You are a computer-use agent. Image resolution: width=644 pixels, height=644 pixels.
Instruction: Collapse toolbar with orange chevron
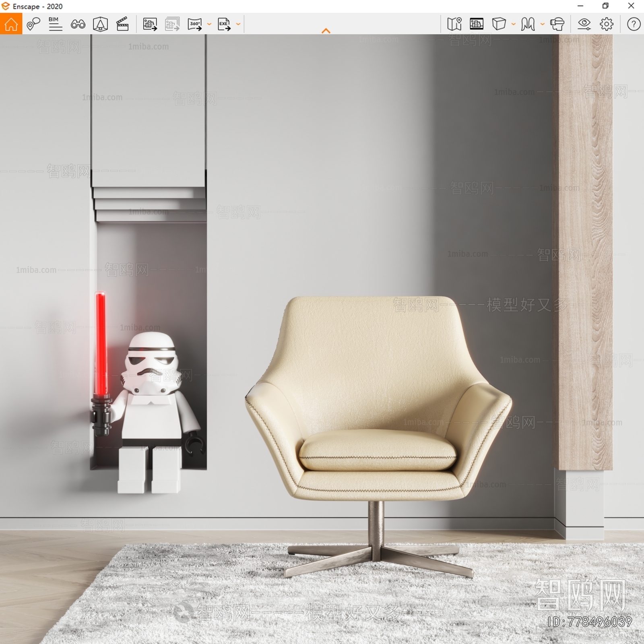pos(326,31)
